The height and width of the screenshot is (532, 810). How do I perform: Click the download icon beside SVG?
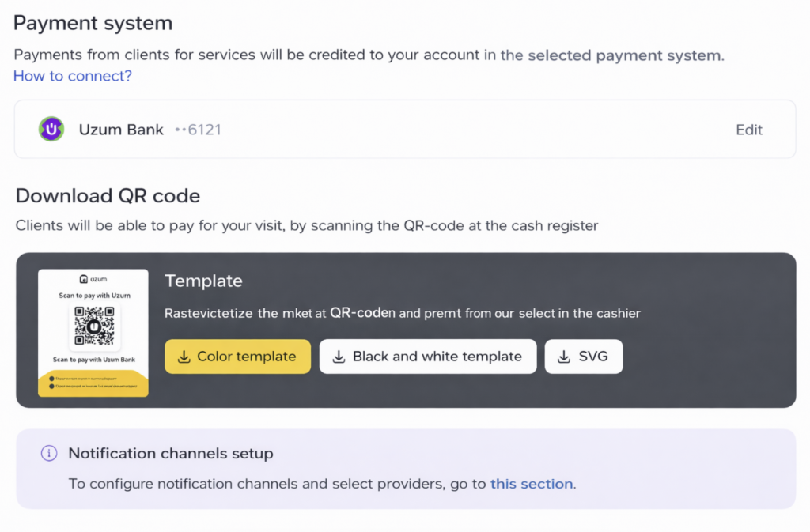(564, 357)
